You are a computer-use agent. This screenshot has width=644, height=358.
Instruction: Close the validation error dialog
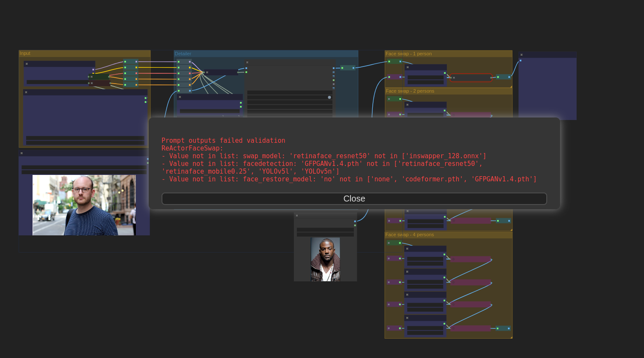click(354, 199)
